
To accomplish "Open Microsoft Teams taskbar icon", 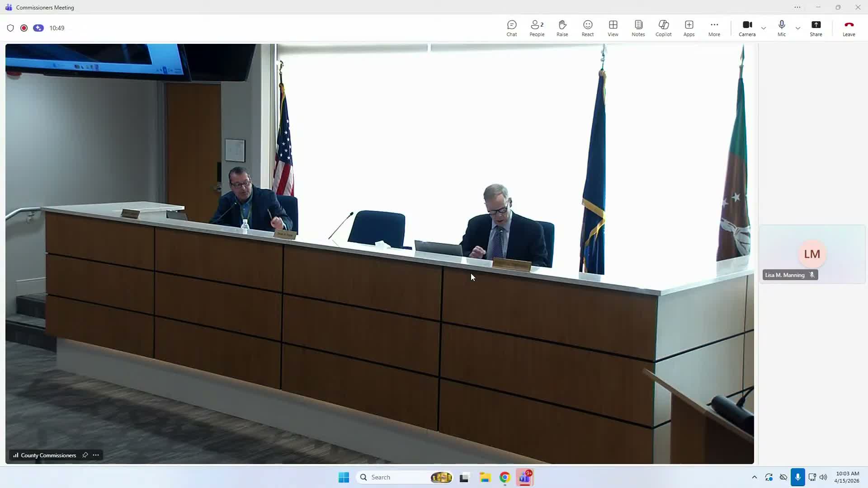I will 525,477.
